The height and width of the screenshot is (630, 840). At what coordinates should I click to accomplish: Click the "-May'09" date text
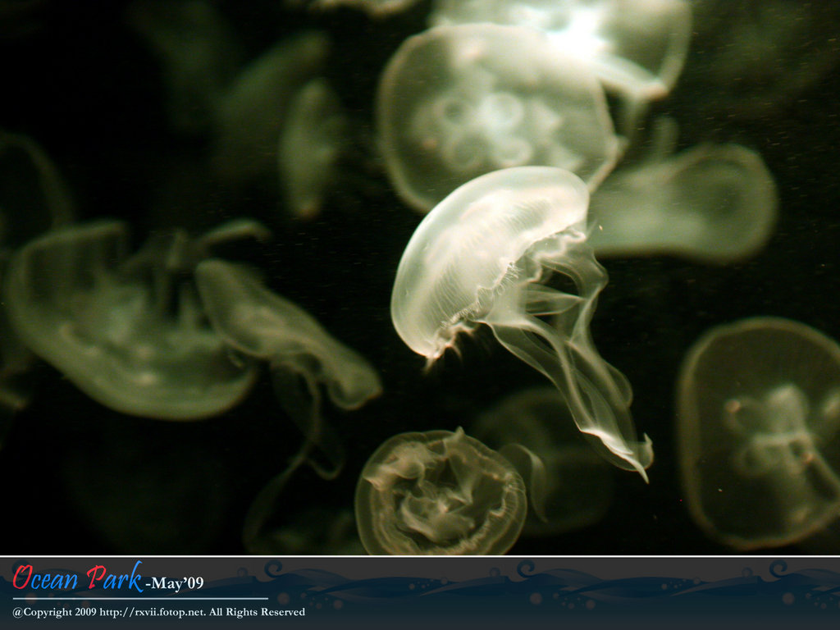click(x=175, y=583)
